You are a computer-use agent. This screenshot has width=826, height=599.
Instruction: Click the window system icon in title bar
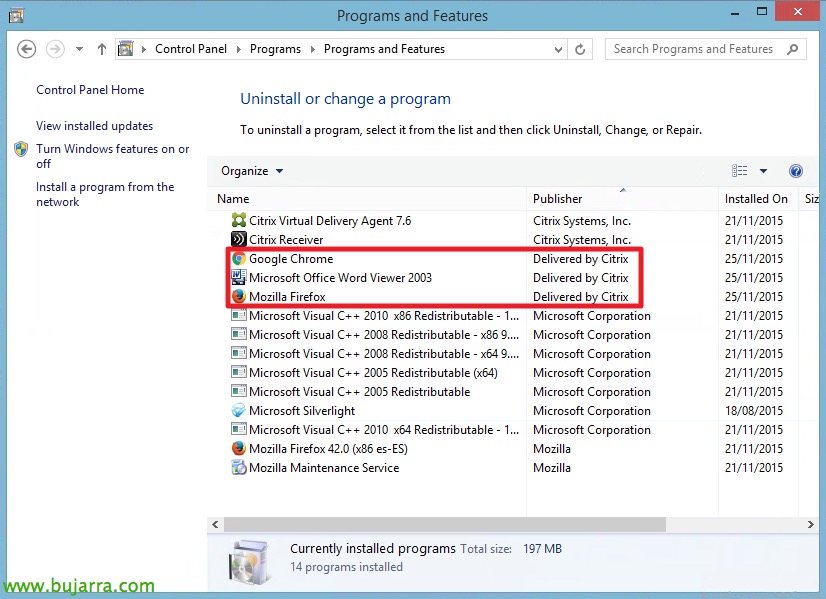click(16, 15)
